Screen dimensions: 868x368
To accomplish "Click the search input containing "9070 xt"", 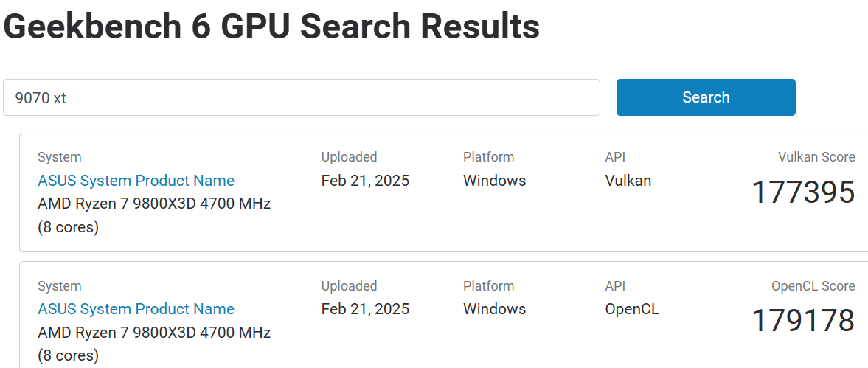I will pyautogui.click(x=301, y=97).
